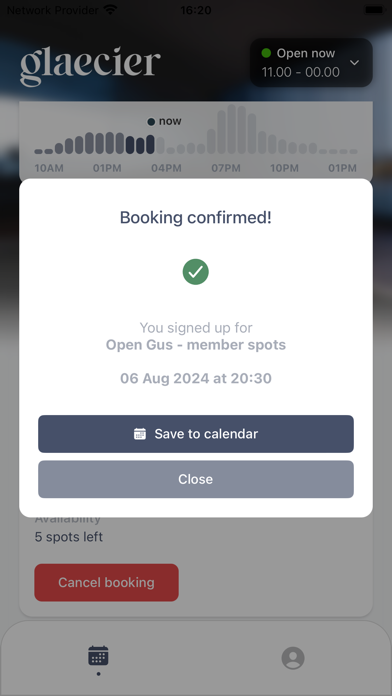The width and height of the screenshot is (392, 696).
Task: Tap the 5 spots left availability text
Action: point(69,537)
